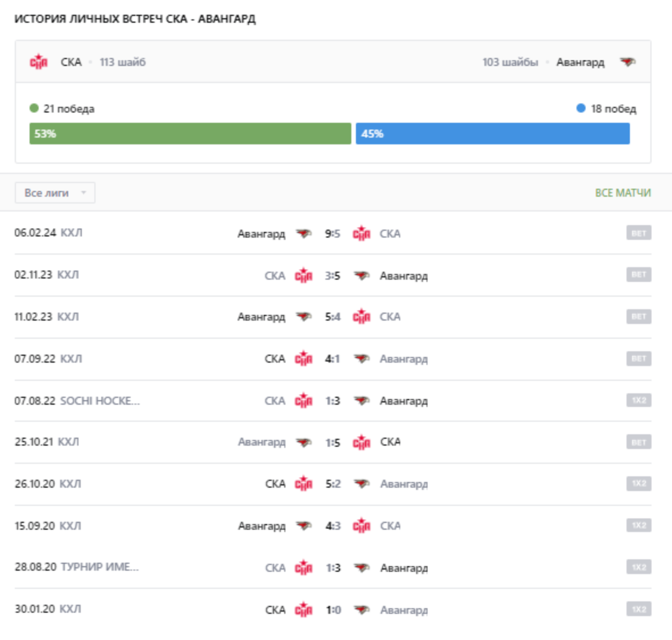
Task: Click the SKA logo in the header
Action: pyautogui.click(x=39, y=62)
